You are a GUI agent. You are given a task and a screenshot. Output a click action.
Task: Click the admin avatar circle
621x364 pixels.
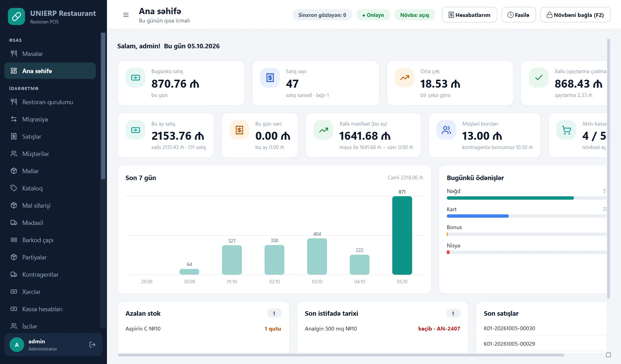tap(17, 345)
